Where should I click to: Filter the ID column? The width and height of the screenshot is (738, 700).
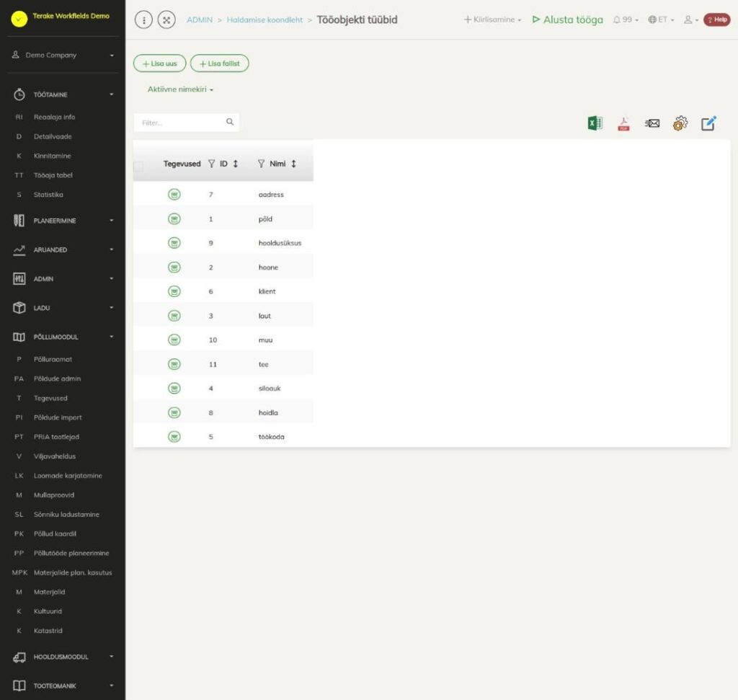tap(211, 164)
